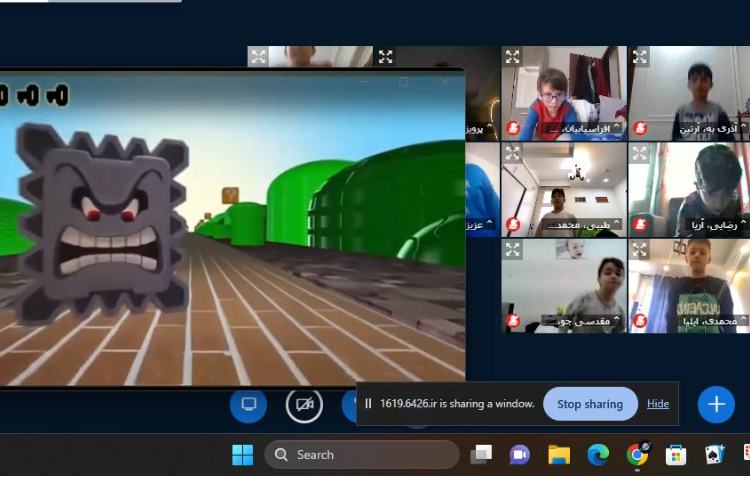Expand the افراسیابان webcam to fullscreen
This screenshot has width=750, height=480.
[x=512, y=57]
